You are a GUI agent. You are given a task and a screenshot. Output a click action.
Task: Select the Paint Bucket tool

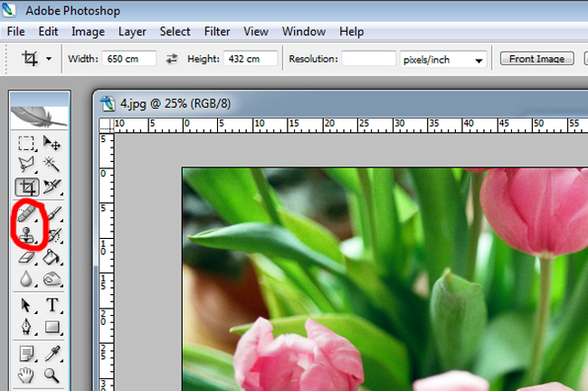[x=52, y=258]
